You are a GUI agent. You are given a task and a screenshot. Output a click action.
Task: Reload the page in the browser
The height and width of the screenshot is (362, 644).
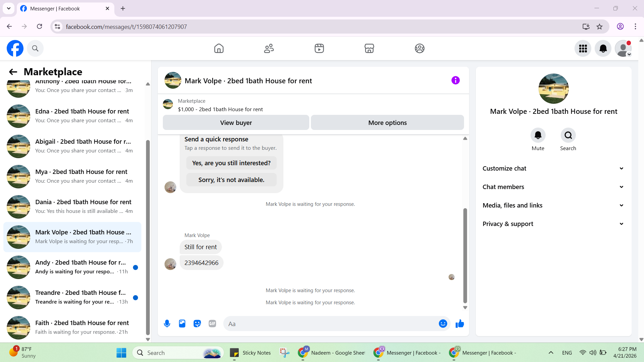pyautogui.click(x=40, y=27)
